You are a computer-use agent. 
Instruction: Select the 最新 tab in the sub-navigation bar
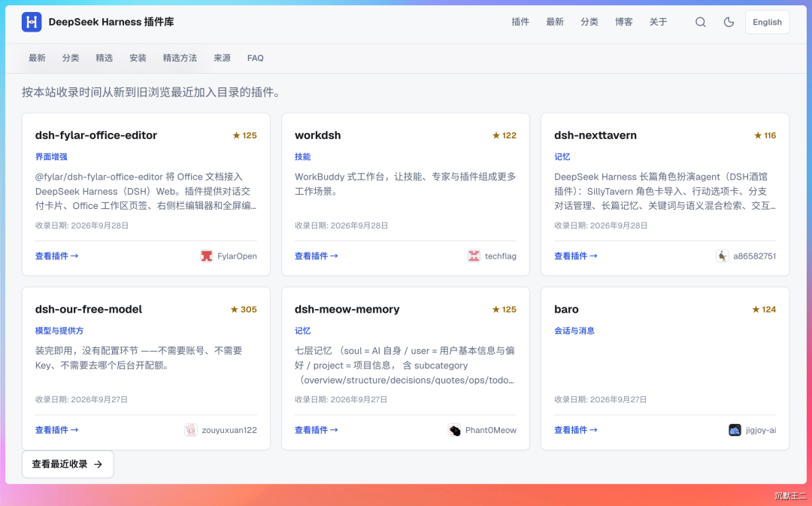point(37,58)
